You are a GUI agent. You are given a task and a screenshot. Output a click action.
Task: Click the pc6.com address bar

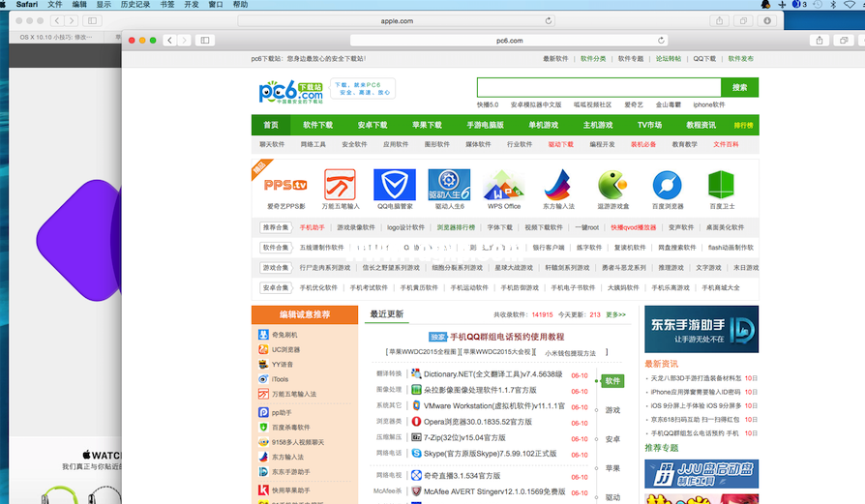tap(509, 41)
